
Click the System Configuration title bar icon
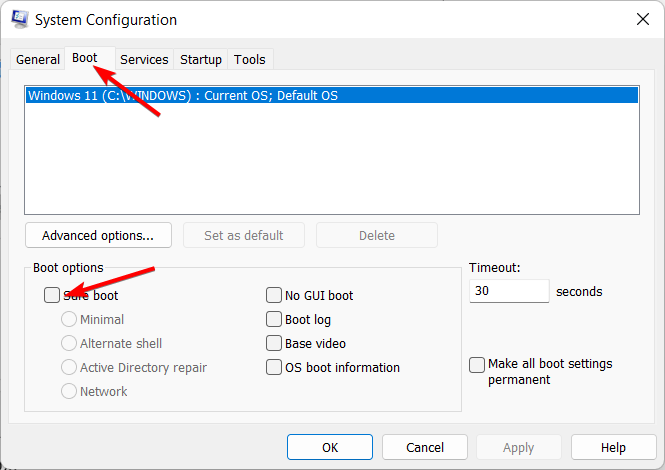(20, 19)
